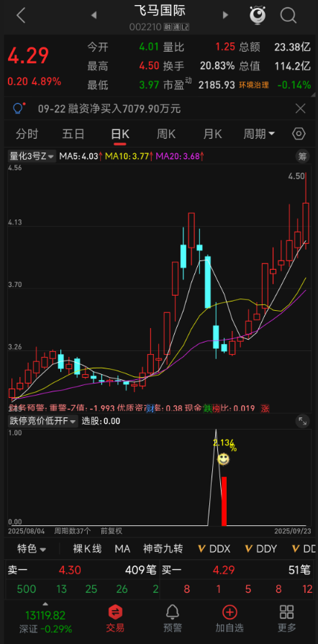This screenshot has height=644, width=318.
Task: Click the 卖一 price 4.30
Action: pyautogui.click(x=70, y=571)
